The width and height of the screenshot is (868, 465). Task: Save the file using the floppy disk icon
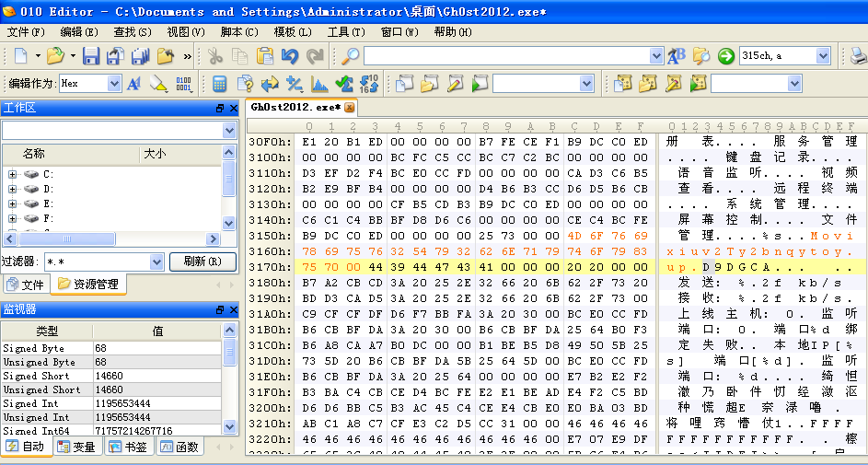pyautogui.click(x=91, y=55)
